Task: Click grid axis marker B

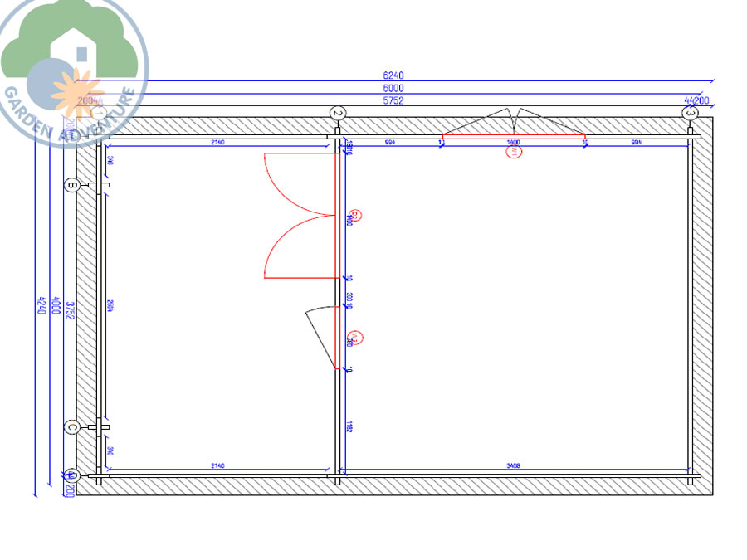Action: (x=72, y=186)
